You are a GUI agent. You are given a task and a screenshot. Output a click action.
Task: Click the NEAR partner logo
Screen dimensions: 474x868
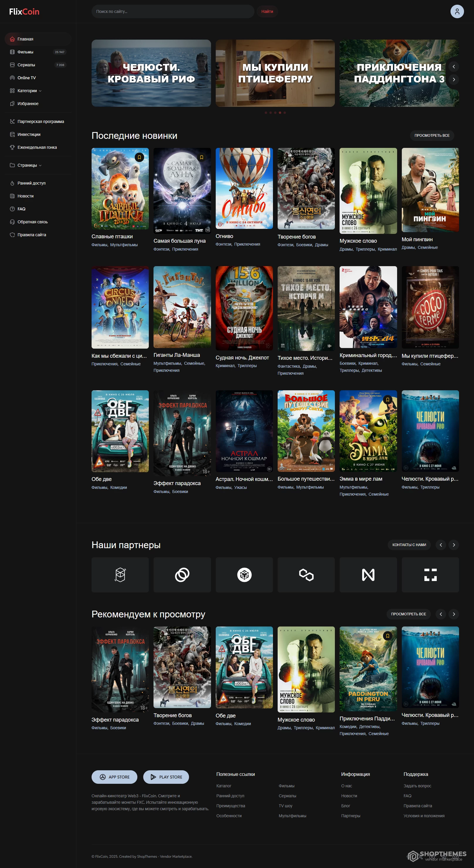(368, 575)
